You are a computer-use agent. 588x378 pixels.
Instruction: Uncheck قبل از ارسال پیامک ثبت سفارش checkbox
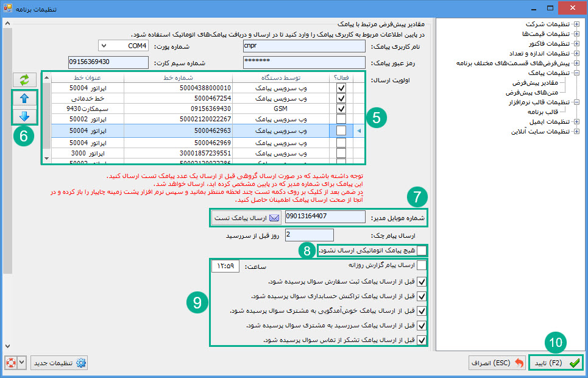click(x=422, y=282)
